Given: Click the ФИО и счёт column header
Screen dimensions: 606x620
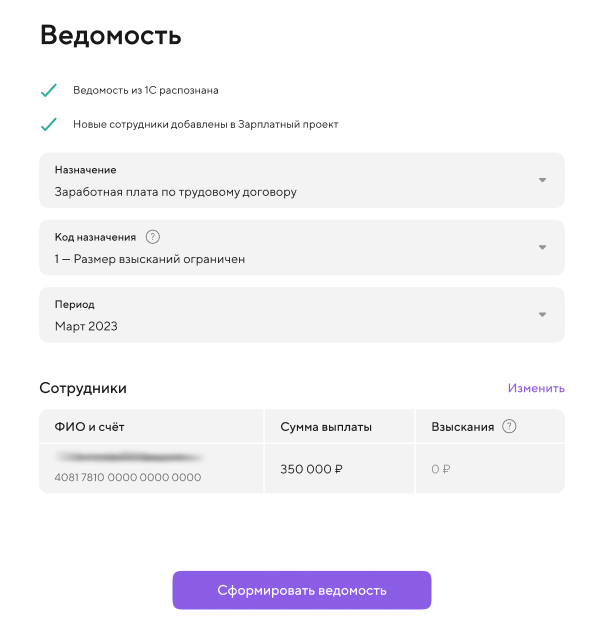Looking at the screenshot, I should (x=90, y=427).
